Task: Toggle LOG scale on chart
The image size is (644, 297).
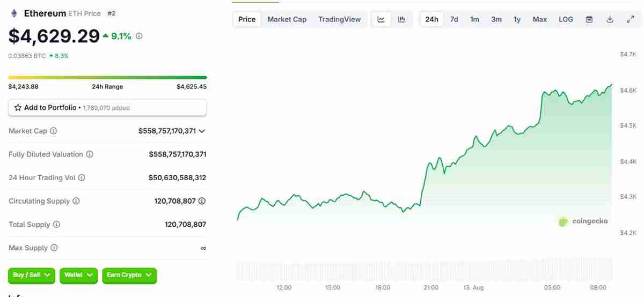Action: [x=566, y=19]
